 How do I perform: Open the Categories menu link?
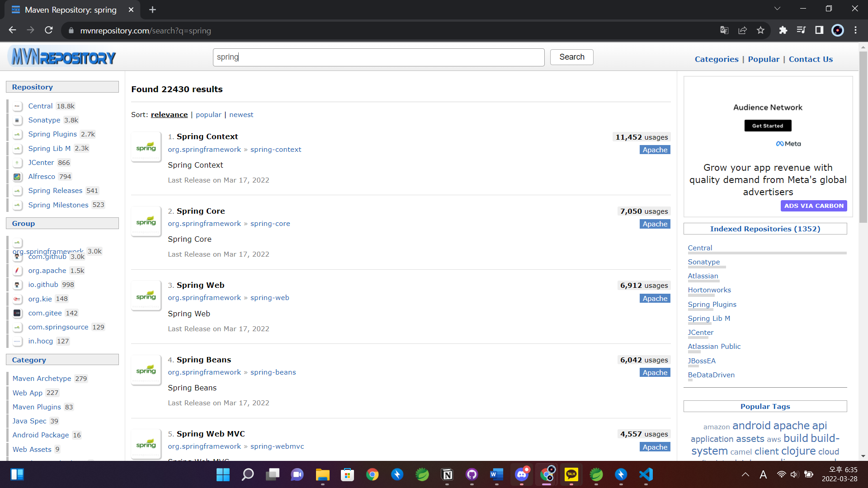[x=717, y=59]
